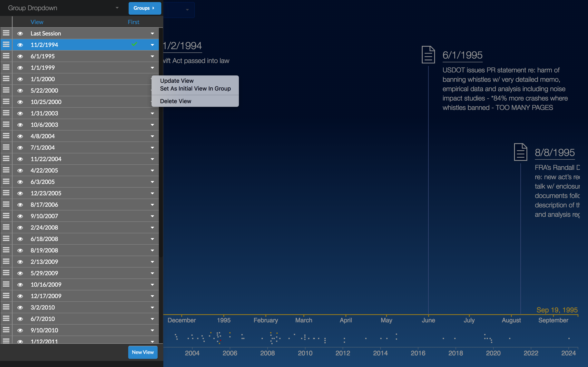Grab drag handle of Last Session row

coord(6,33)
